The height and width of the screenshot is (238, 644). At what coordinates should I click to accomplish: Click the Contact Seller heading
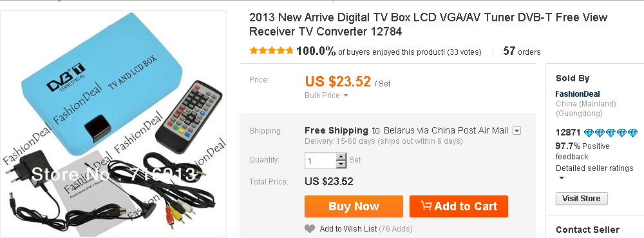[587, 230]
